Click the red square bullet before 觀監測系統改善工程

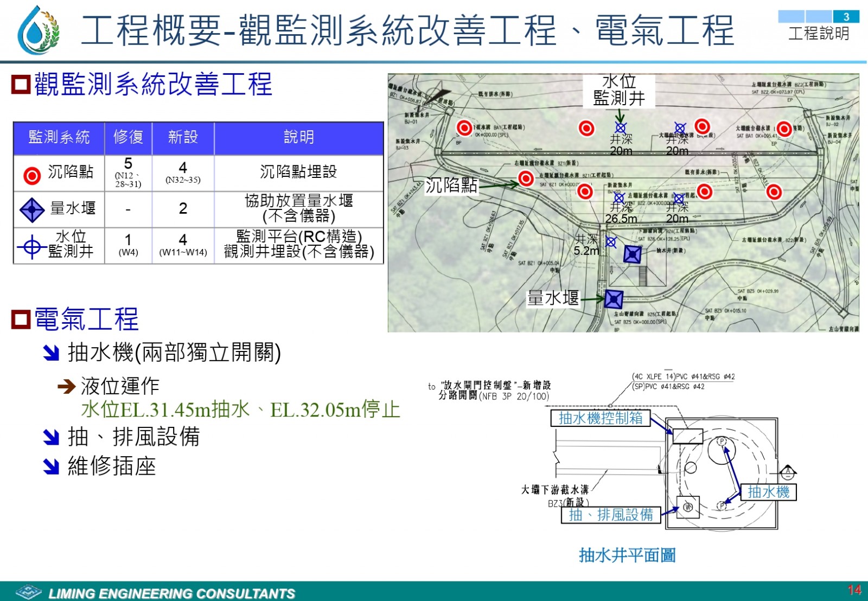[21, 85]
